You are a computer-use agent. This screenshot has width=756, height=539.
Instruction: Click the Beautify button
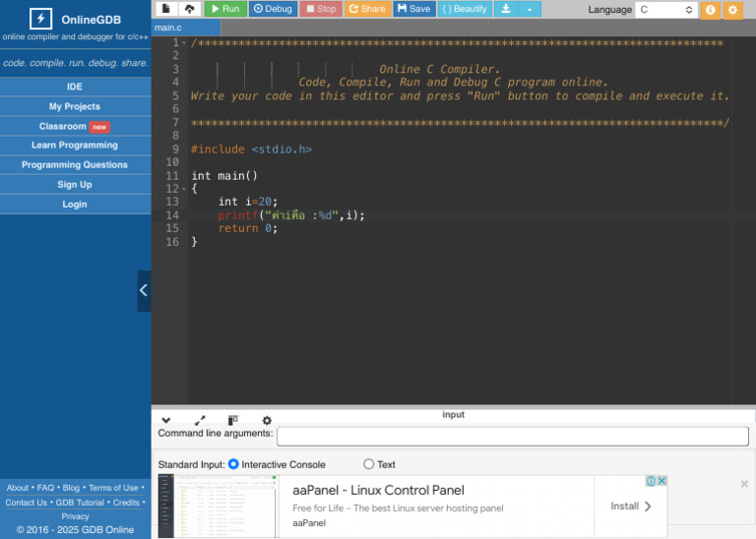pos(464,9)
